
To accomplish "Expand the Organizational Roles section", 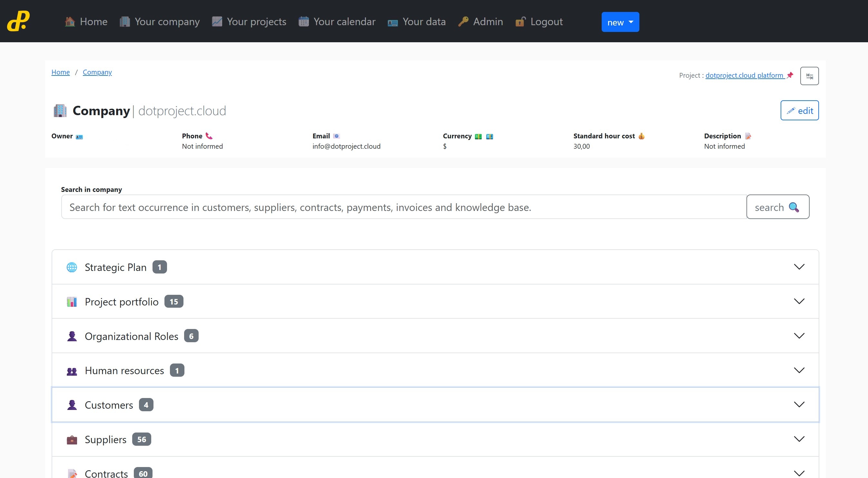I will click(x=799, y=336).
